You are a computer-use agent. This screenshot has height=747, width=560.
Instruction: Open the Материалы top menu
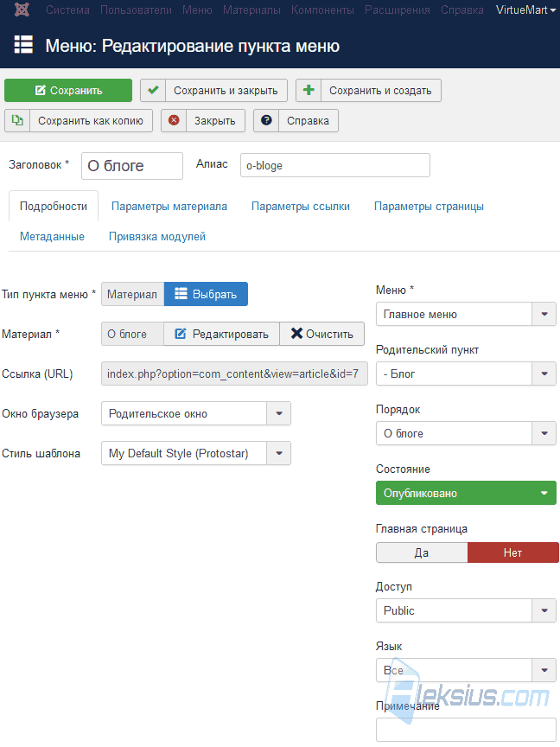251,10
